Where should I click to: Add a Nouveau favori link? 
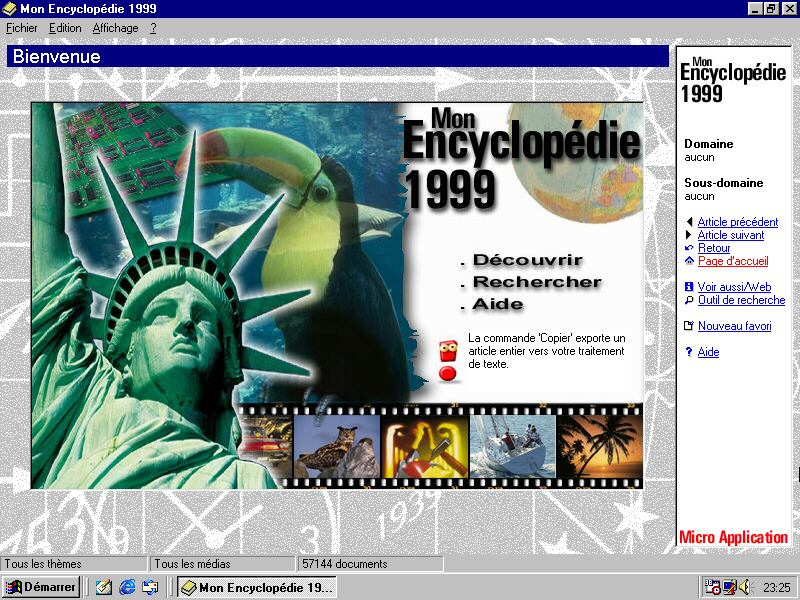734,326
